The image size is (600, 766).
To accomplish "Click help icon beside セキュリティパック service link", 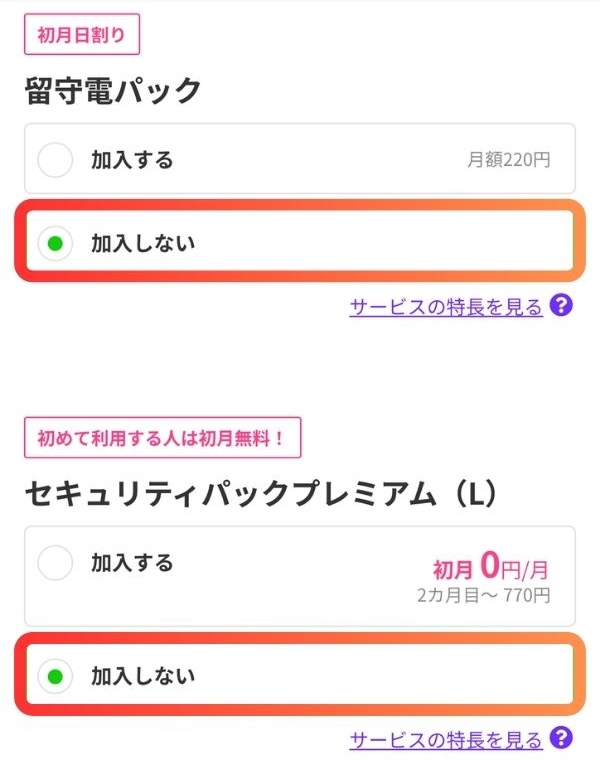I will tap(561, 739).
